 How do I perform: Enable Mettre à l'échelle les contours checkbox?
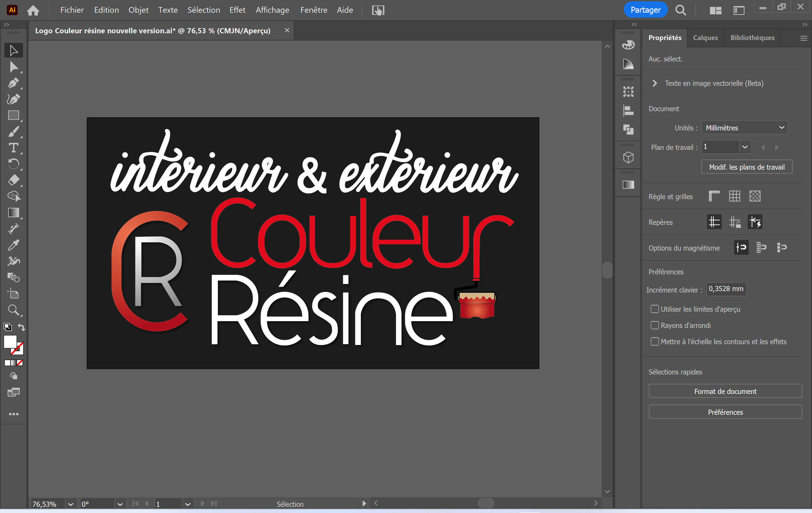pyautogui.click(x=654, y=341)
